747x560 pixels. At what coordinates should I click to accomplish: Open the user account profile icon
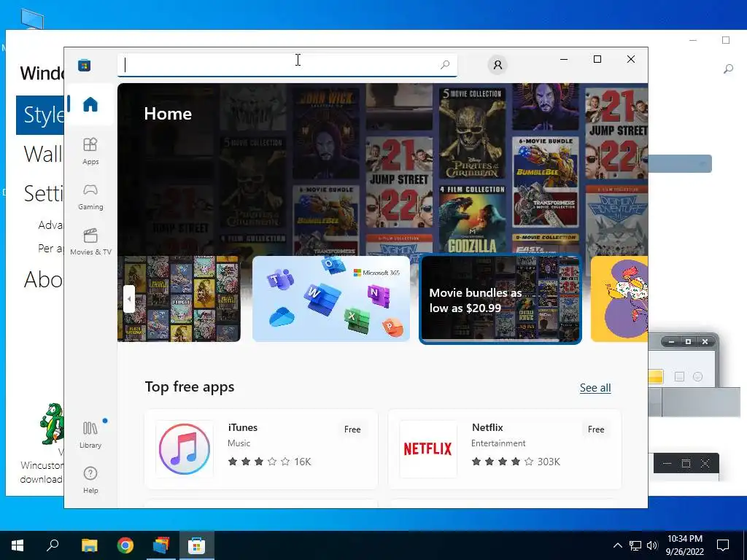pyautogui.click(x=498, y=65)
